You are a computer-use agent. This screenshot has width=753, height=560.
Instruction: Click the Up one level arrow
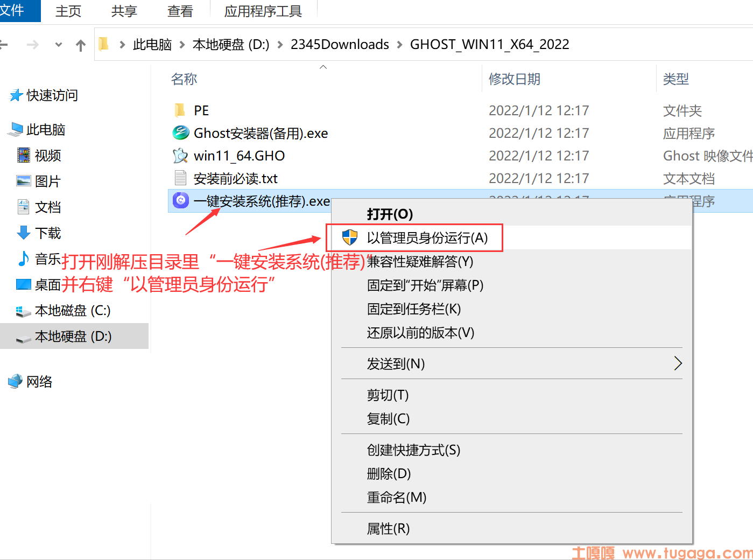coord(81,45)
